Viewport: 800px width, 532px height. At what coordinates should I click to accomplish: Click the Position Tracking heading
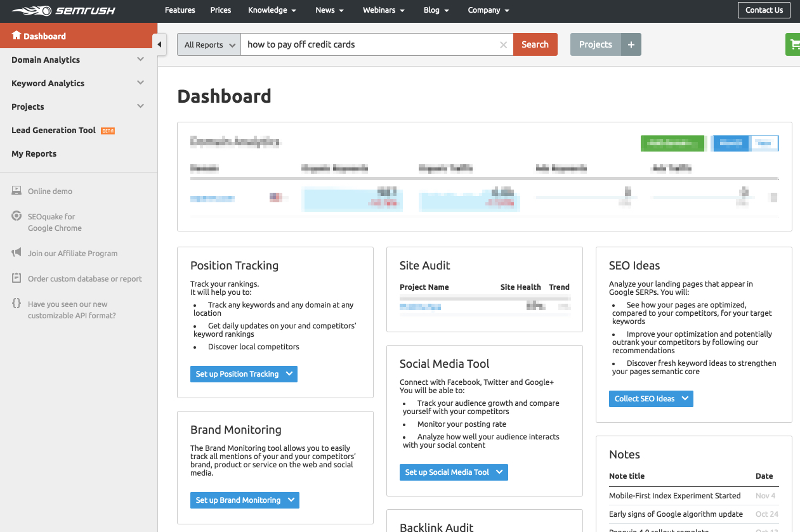tap(235, 266)
